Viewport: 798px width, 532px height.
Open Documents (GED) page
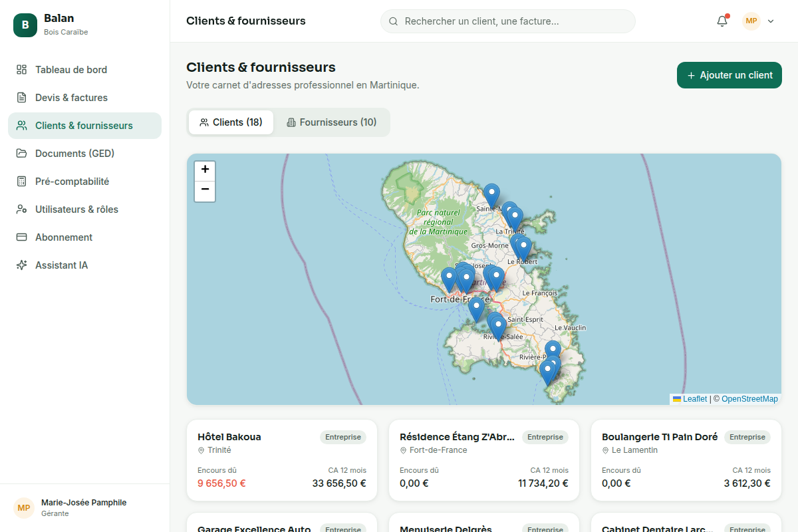click(84, 154)
